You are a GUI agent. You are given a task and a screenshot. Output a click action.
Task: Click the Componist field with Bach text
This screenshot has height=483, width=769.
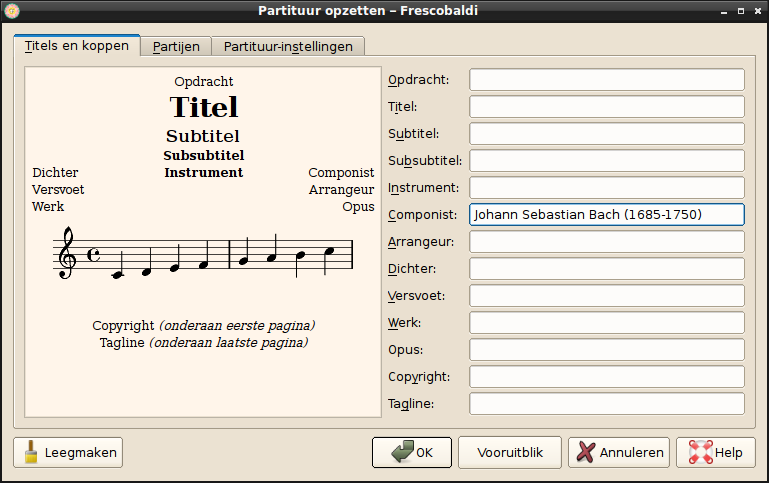(606, 215)
